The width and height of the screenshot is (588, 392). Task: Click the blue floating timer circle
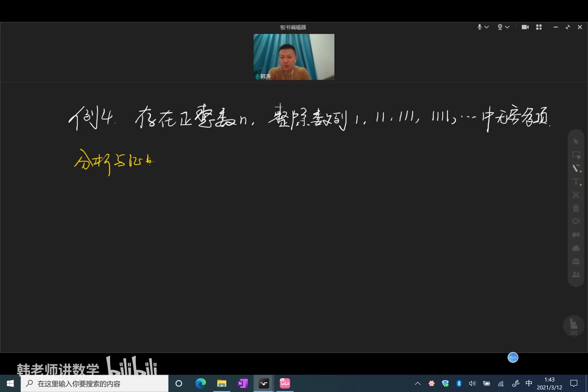click(x=513, y=358)
